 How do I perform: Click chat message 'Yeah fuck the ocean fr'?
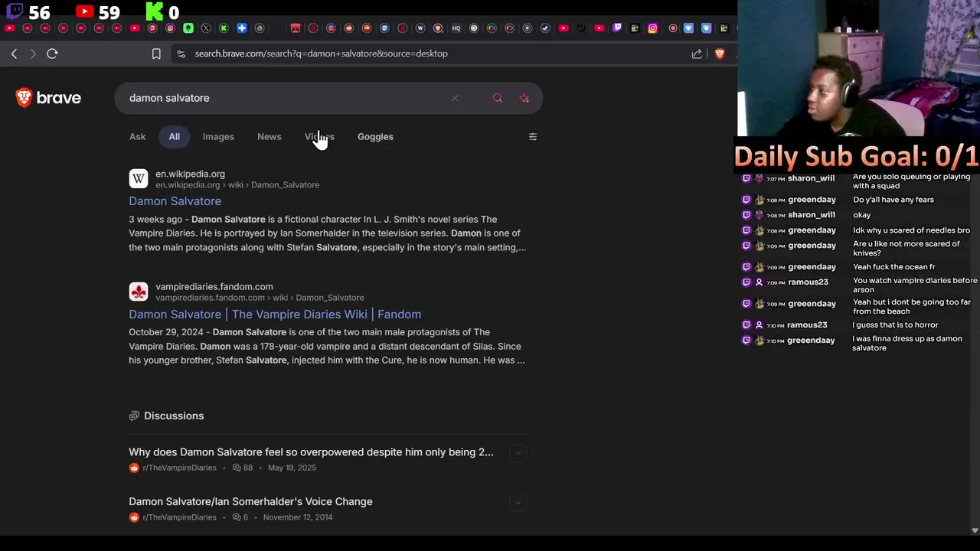pos(894,267)
